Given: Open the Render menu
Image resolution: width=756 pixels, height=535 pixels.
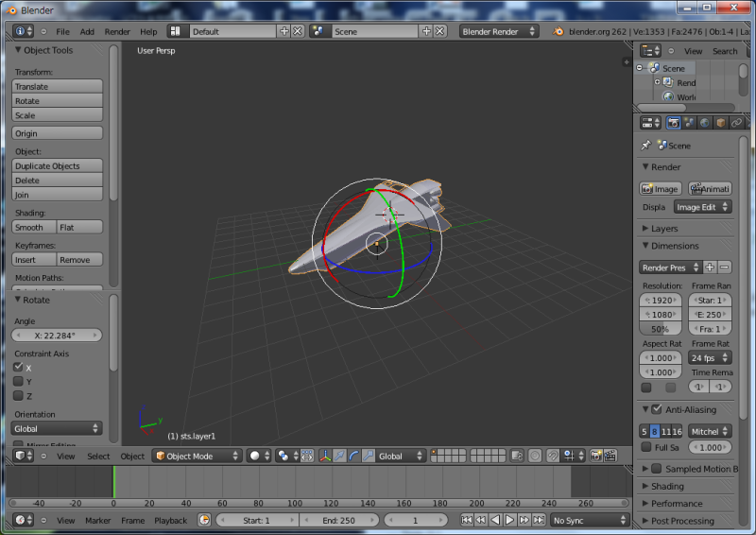Looking at the screenshot, I should [117, 31].
